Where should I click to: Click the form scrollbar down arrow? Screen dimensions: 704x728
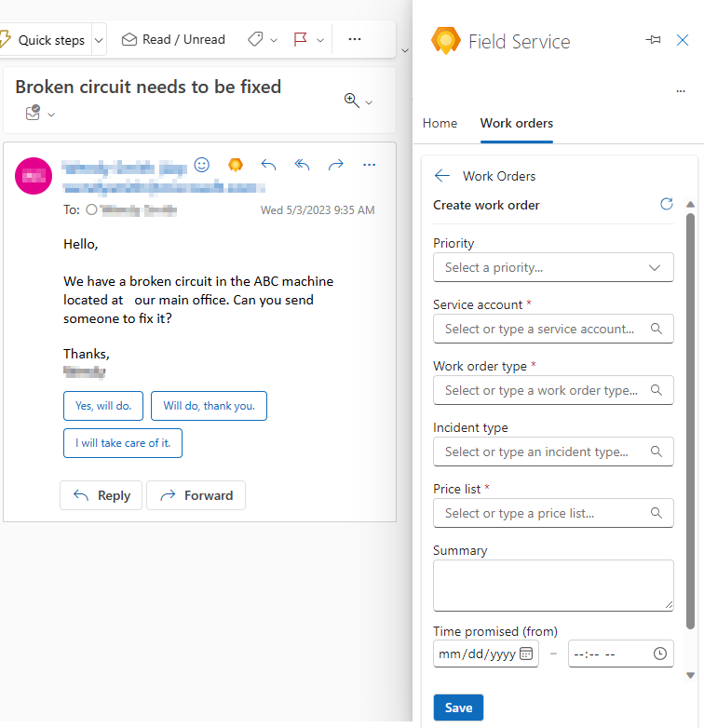pyautogui.click(x=691, y=676)
